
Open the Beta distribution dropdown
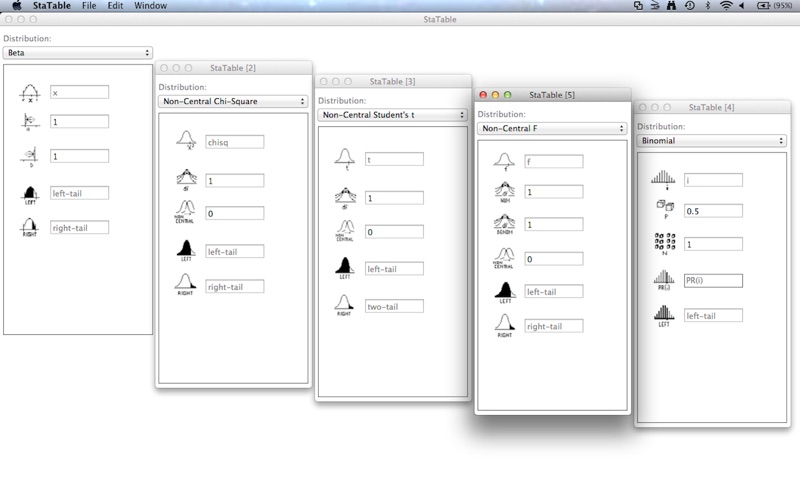tap(78, 53)
